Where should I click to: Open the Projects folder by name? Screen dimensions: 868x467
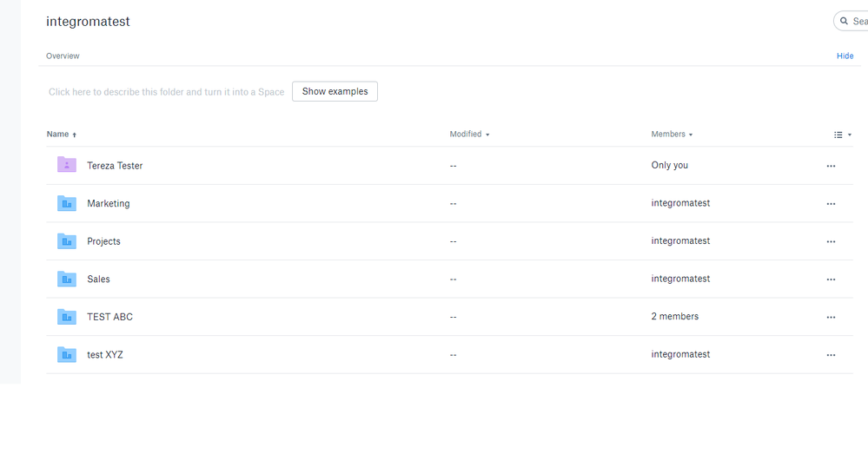[x=103, y=241]
